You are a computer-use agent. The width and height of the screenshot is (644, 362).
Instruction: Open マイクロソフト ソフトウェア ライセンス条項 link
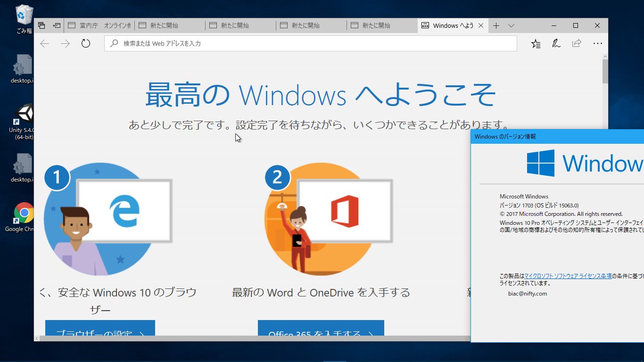tap(568, 276)
